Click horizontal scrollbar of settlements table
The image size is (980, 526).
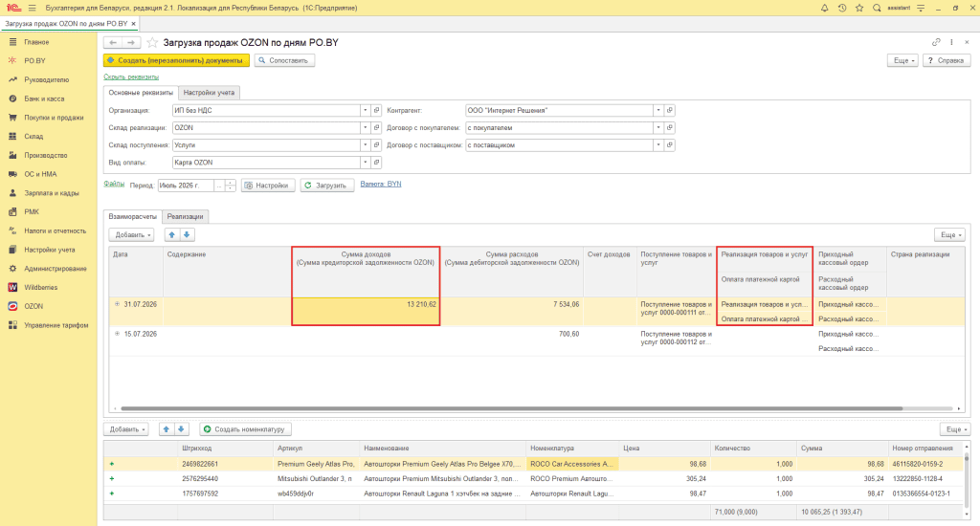click(x=511, y=408)
